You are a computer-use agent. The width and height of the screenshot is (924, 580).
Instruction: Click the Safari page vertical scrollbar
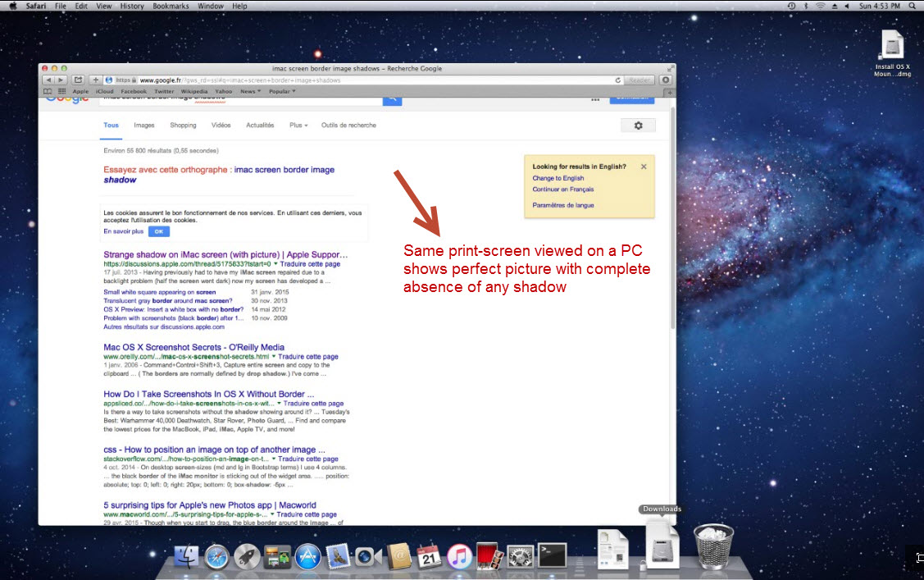coord(672,217)
